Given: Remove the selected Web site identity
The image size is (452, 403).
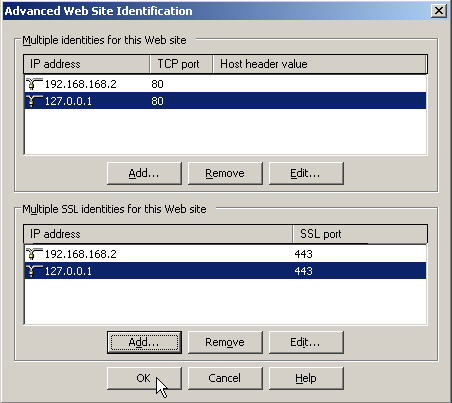Looking at the screenshot, I should [225, 173].
